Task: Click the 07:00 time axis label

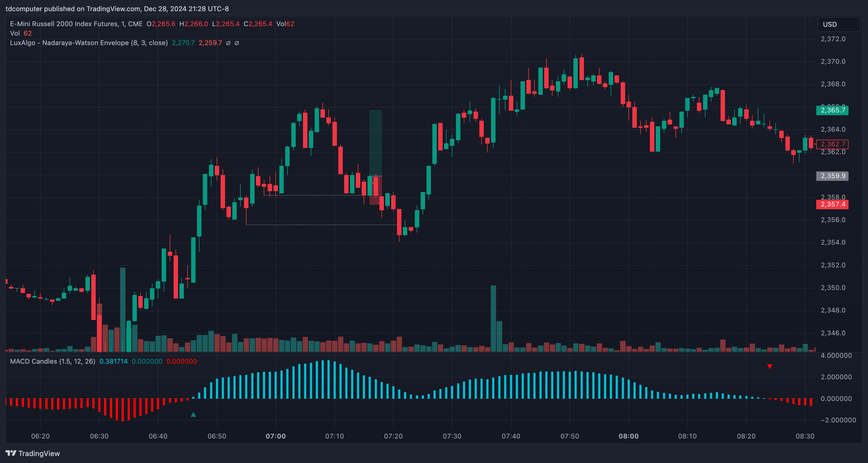Action: (276, 436)
